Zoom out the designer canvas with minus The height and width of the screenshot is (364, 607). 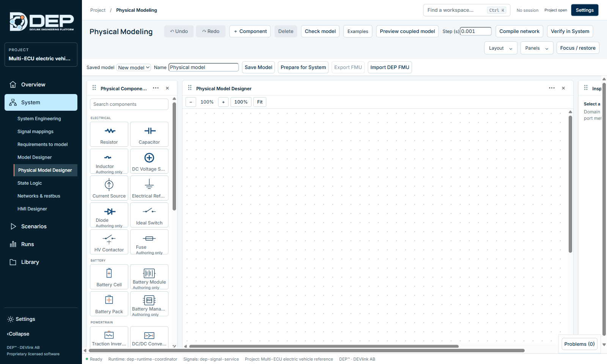[191, 102]
